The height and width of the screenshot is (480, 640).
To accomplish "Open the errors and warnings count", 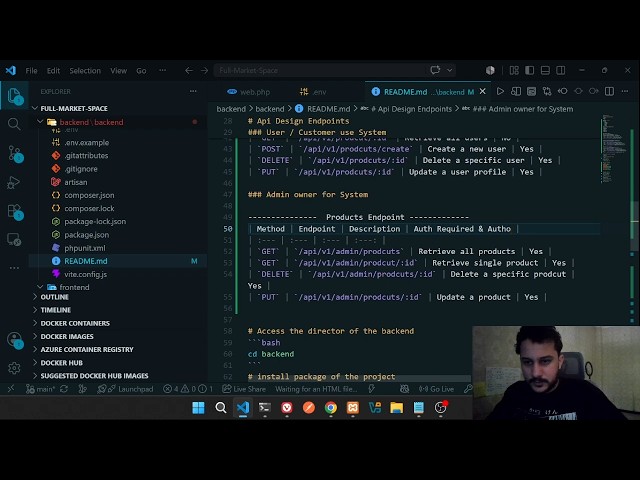I will tap(188, 389).
